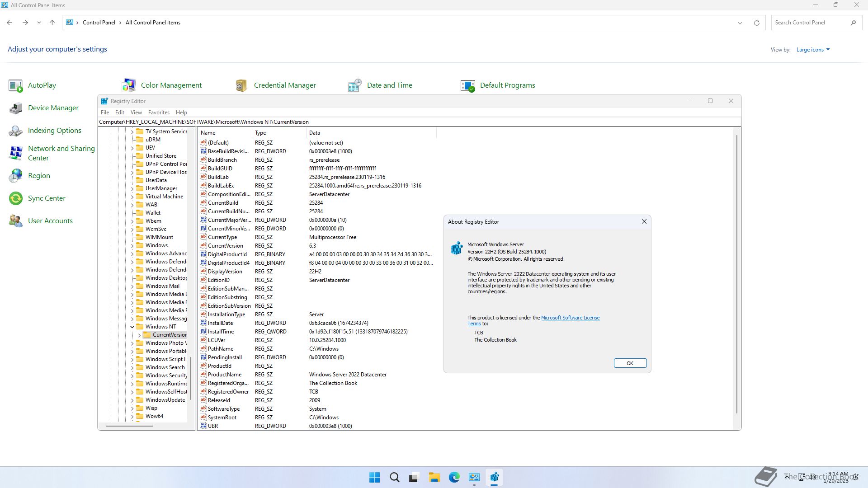
Task: Open the Microsoft Software License Terms link
Action: (x=570, y=318)
